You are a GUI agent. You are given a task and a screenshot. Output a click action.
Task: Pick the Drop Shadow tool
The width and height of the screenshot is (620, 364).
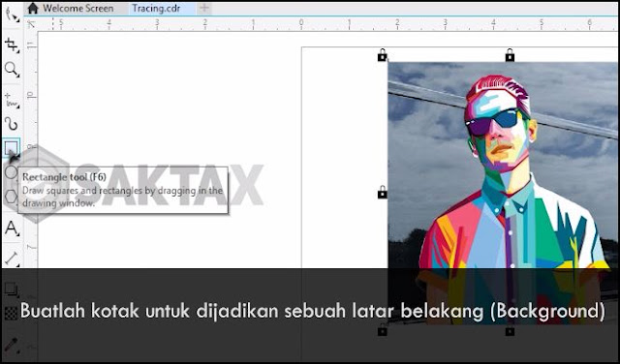12,290
